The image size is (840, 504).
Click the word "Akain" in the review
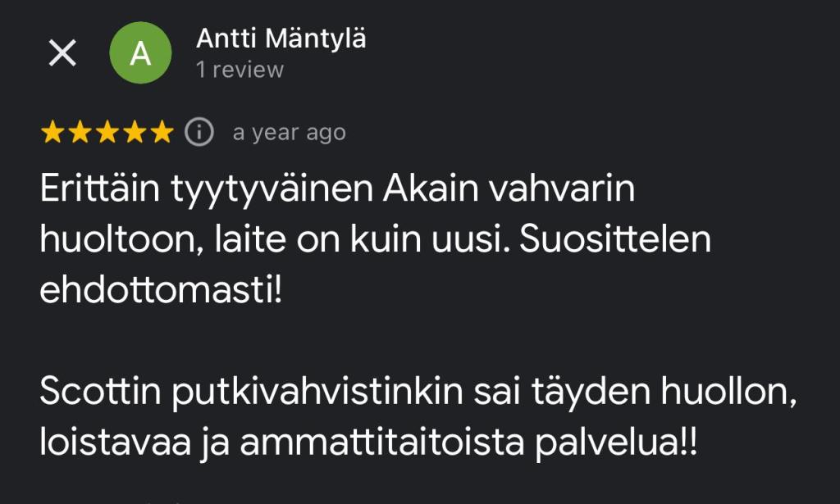(431, 191)
